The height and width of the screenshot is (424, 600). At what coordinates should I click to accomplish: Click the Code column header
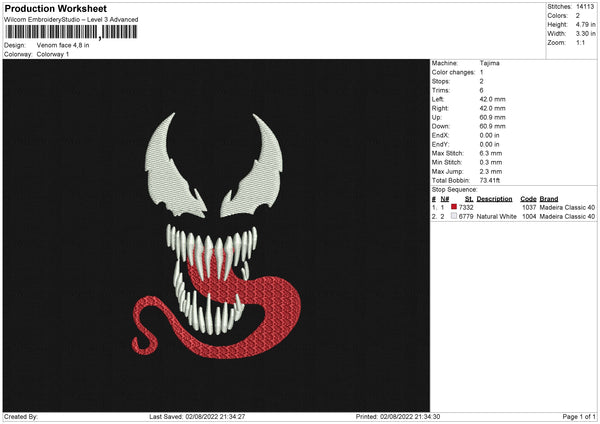(528, 198)
